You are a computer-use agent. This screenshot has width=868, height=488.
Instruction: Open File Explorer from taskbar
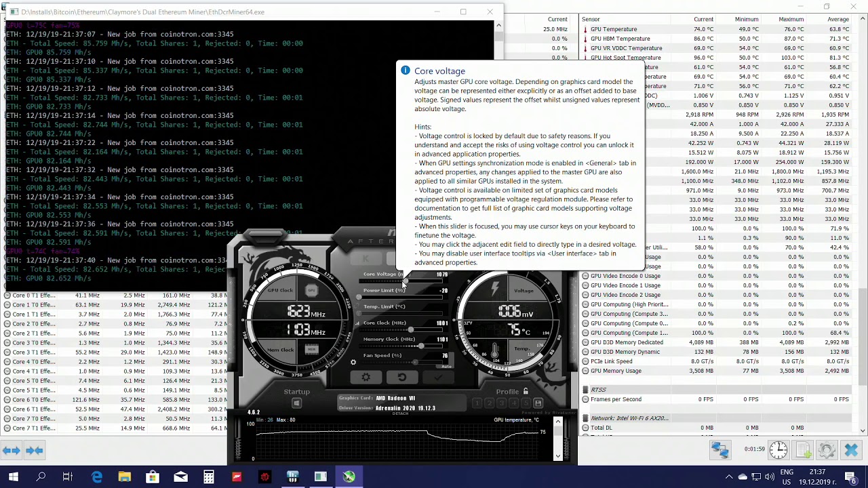click(x=125, y=477)
